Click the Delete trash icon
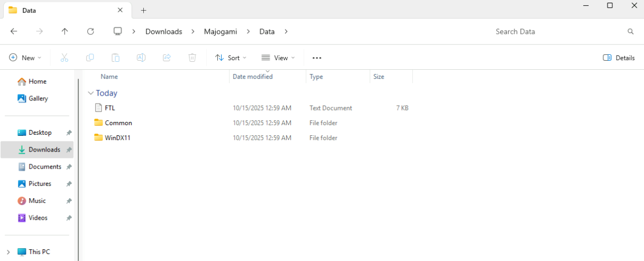The height and width of the screenshot is (261, 644). [x=192, y=57]
